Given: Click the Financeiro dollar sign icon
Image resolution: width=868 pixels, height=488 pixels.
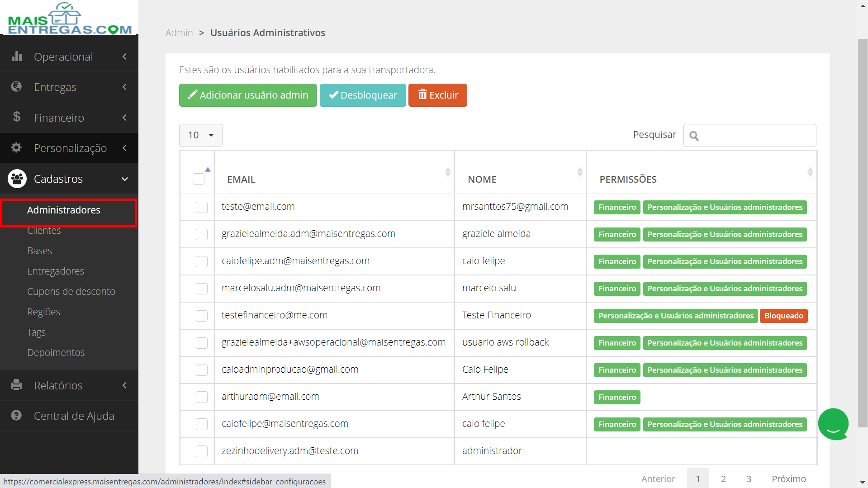Looking at the screenshot, I should 17,117.
